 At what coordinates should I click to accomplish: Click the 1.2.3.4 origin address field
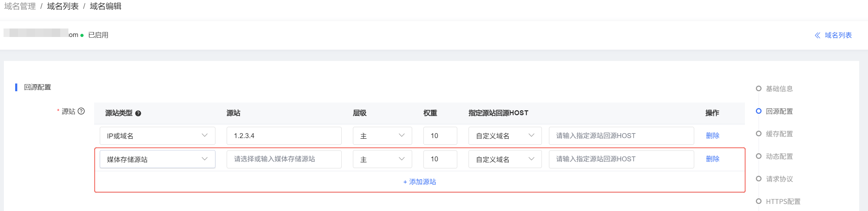[x=284, y=136]
